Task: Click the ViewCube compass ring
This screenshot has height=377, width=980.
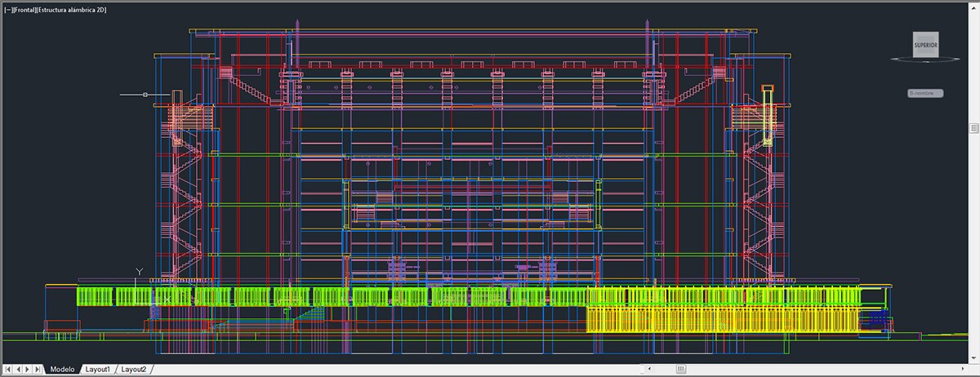Action: (926, 60)
